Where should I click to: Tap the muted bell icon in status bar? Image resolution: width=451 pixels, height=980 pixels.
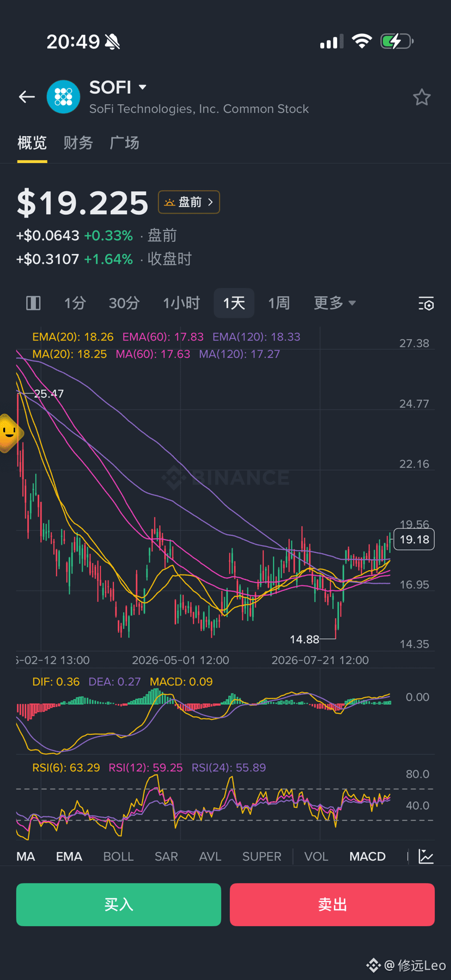pyautogui.click(x=113, y=41)
